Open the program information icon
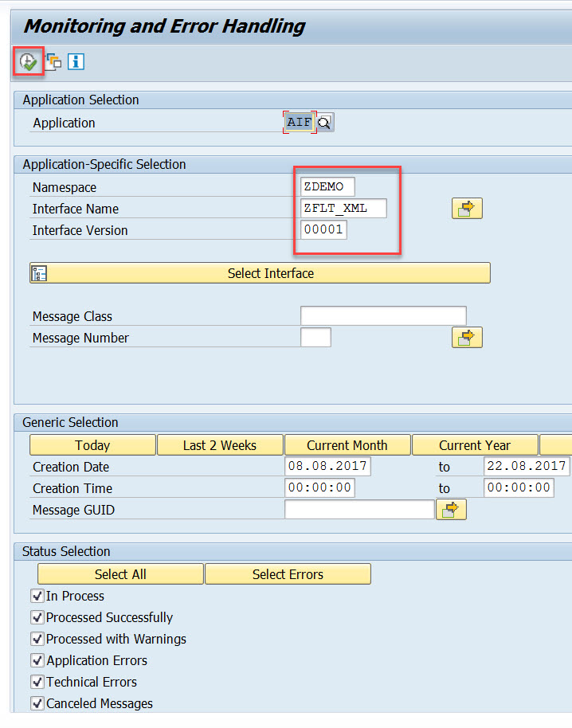 pos(76,61)
